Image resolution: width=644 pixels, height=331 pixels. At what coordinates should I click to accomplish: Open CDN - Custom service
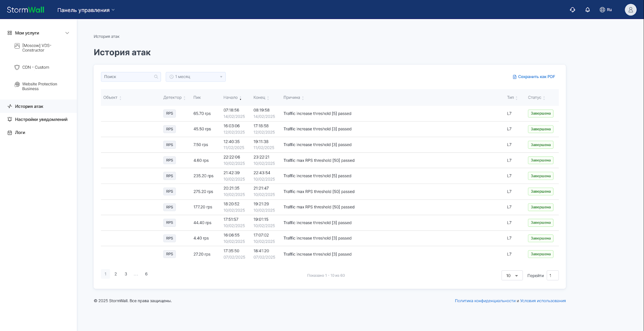coord(35,67)
